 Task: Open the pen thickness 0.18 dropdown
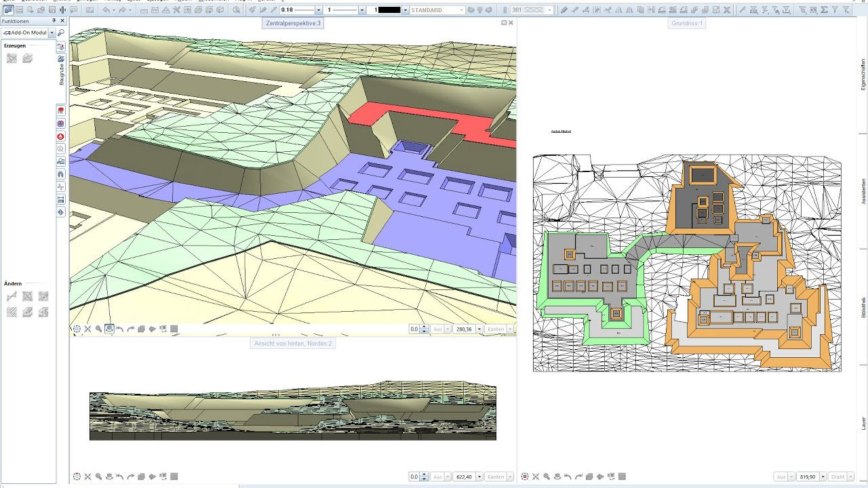point(319,10)
